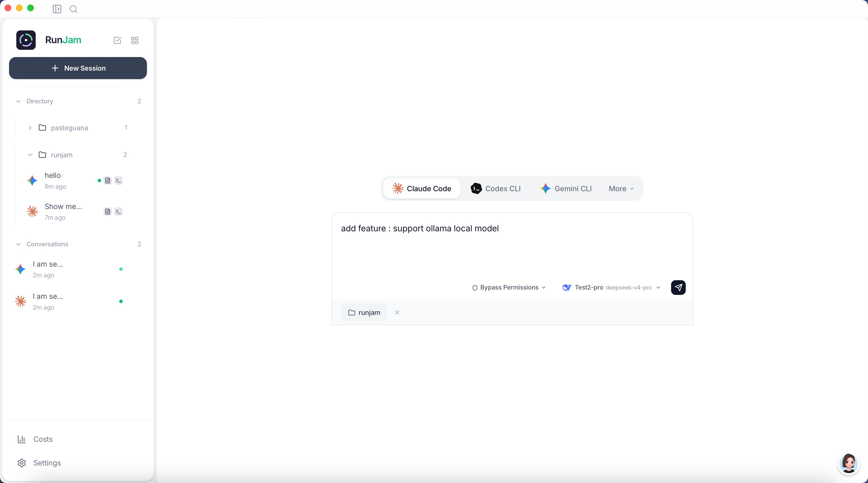Click the Directory count 2
Image resolution: width=868 pixels, height=483 pixels.
(139, 101)
